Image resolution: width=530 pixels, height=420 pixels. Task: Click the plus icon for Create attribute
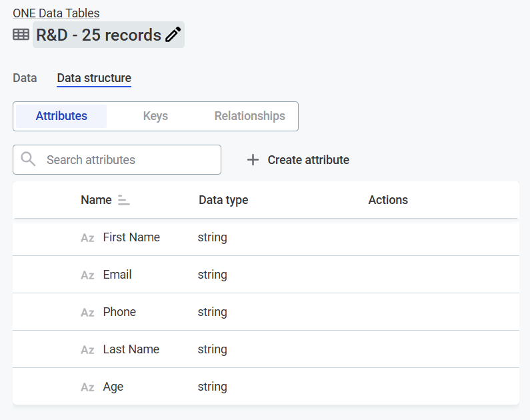[253, 160]
